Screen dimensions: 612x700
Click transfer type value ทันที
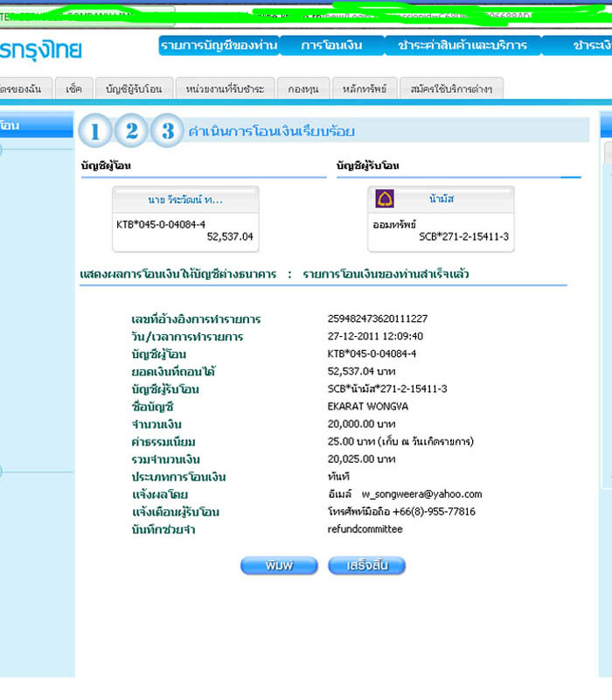(338, 476)
